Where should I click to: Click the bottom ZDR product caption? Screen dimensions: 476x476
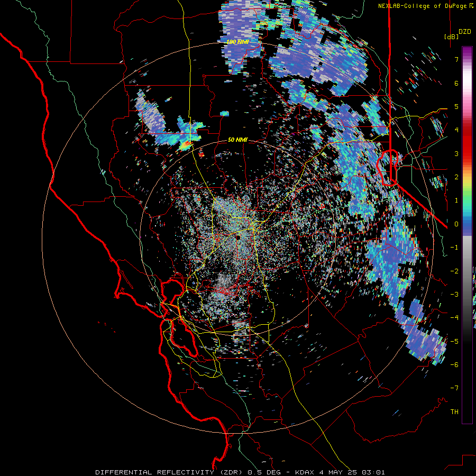pos(240,472)
